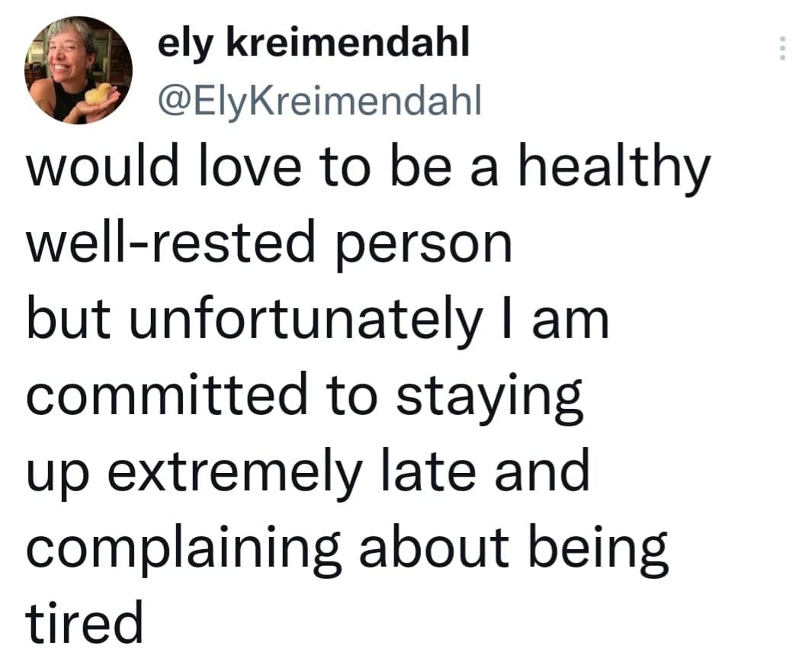Screen dimensions: 812x659
Task: Open the three-dot more options menu
Action: [x=782, y=47]
